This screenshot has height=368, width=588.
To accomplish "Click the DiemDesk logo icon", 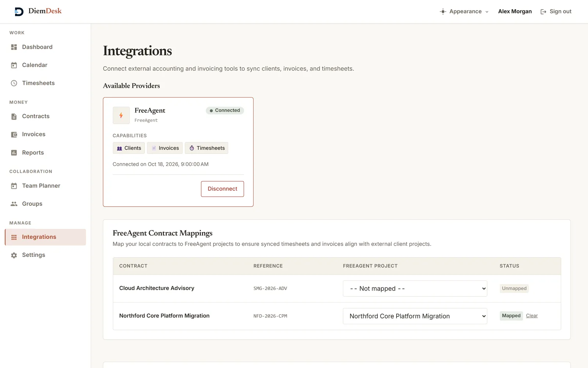I will 19,11.
